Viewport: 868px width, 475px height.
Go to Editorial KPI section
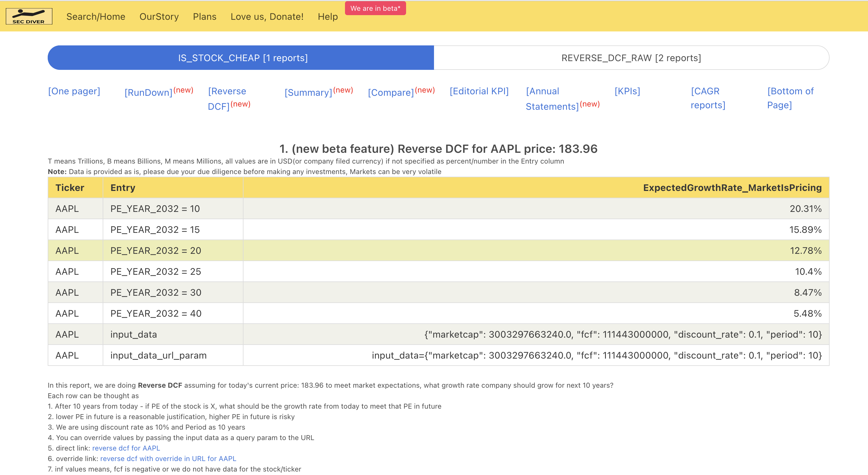pos(479,91)
